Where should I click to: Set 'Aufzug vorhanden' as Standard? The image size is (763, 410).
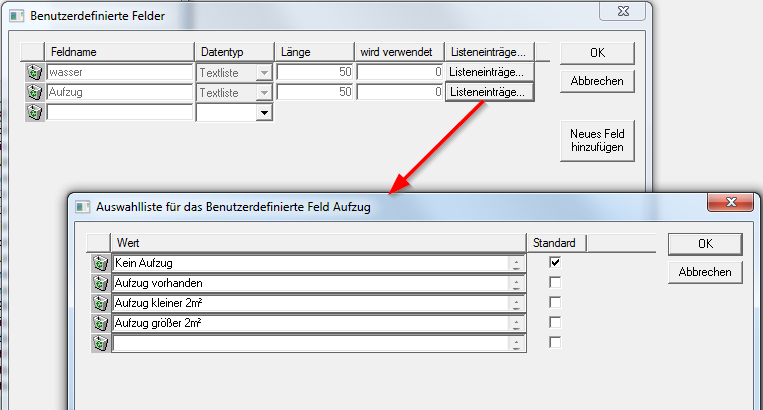point(555,283)
